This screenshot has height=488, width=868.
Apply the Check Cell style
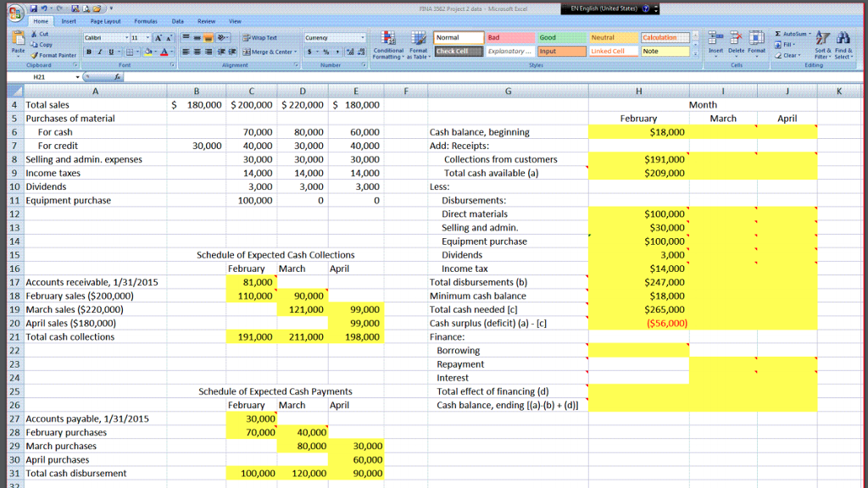(x=459, y=51)
